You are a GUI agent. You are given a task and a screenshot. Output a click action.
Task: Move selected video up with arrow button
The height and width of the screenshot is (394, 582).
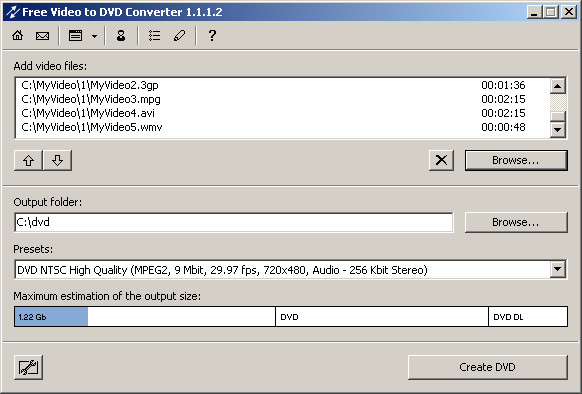click(x=29, y=160)
